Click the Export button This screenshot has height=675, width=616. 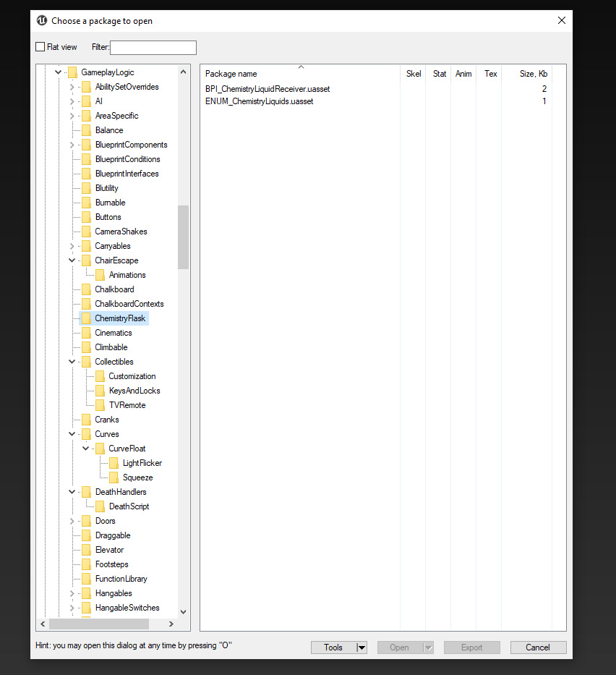472,648
